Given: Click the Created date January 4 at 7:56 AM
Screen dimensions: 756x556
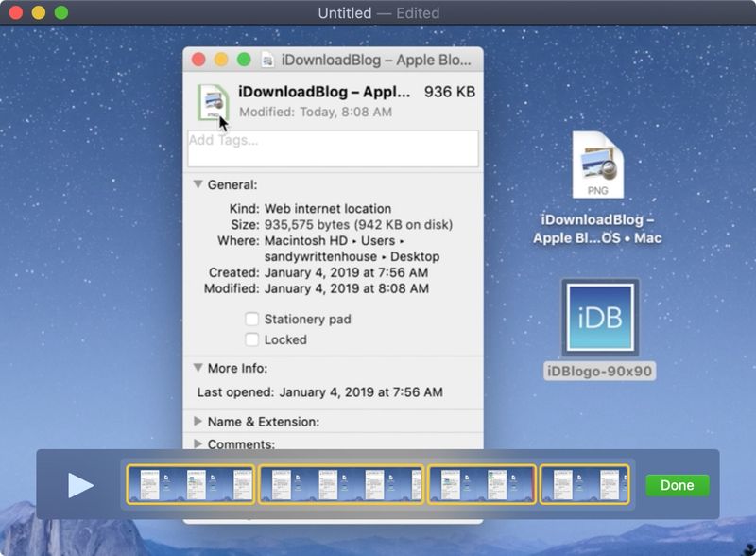Looking at the screenshot, I should coord(346,272).
